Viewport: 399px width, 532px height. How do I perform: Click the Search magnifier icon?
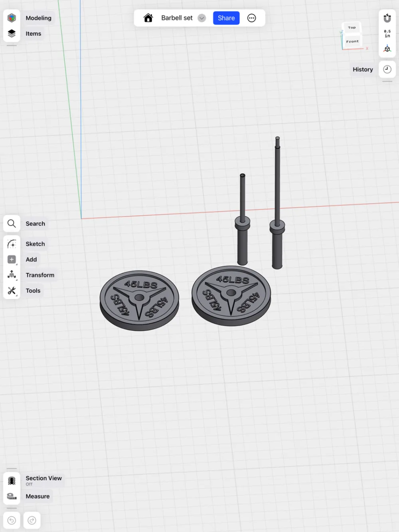[12, 224]
